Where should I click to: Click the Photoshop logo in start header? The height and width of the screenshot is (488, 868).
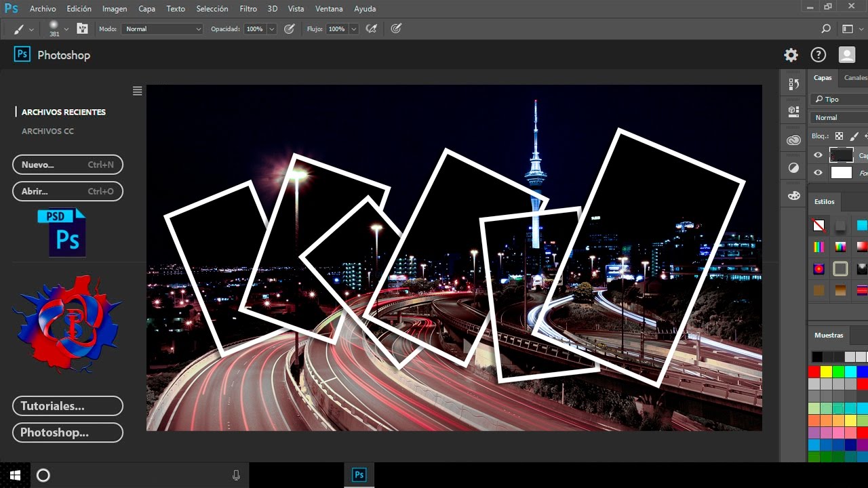coord(22,54)
